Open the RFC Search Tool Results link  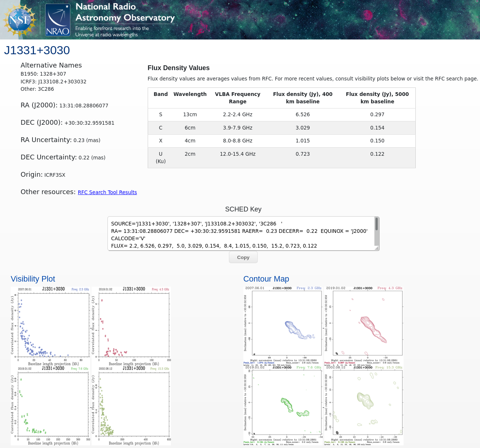point(107,192)
